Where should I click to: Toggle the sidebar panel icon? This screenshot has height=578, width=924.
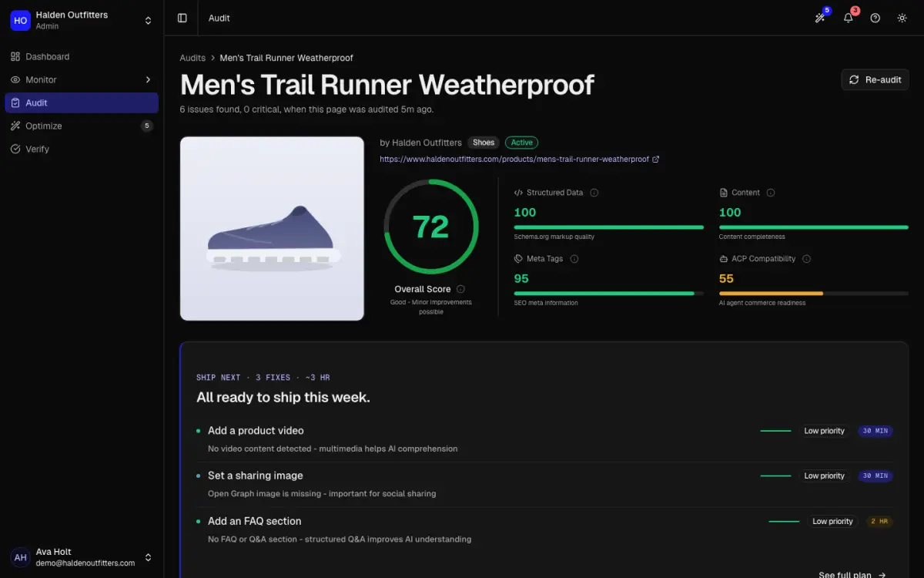coord(182,18)
